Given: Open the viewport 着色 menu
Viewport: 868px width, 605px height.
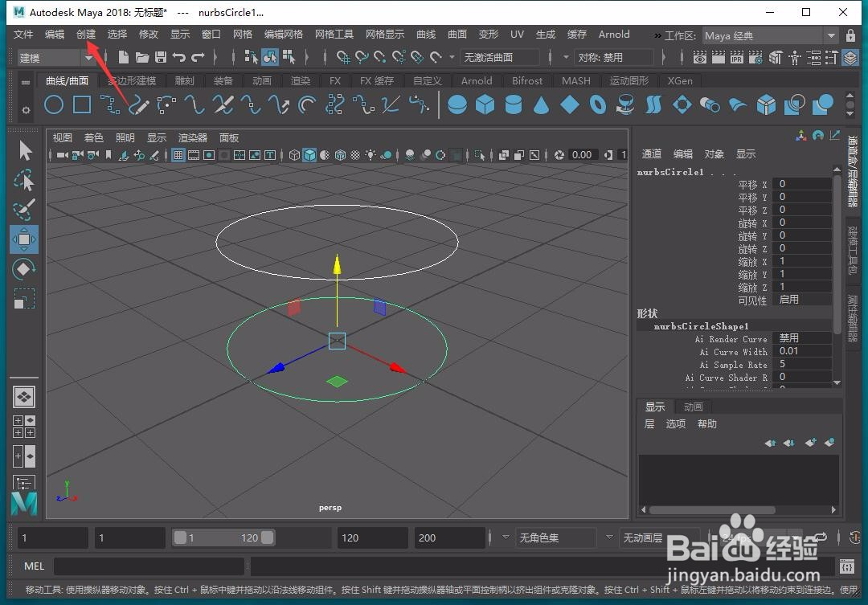Looking at the screenshot, I should (x=93, y=138).
